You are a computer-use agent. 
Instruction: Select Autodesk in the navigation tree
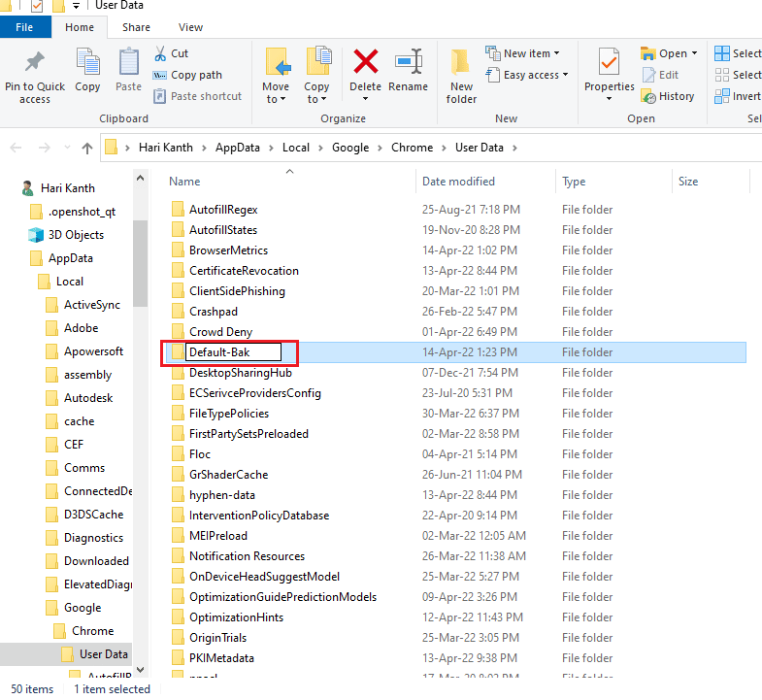point(88,398)
